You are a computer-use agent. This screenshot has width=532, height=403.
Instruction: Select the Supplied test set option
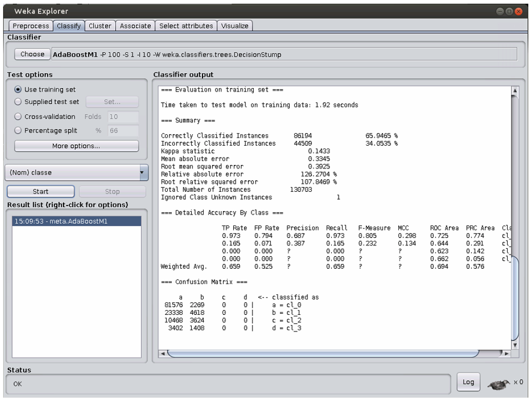point(18,102)
